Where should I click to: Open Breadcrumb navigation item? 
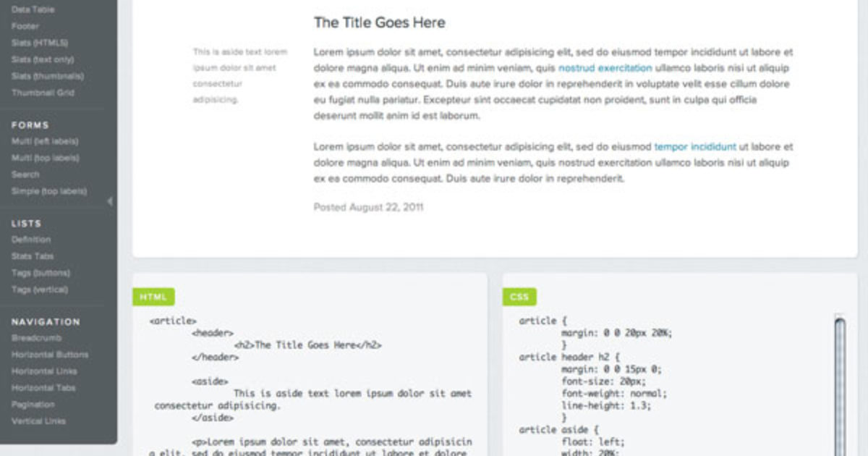click(x=36, y=338)
